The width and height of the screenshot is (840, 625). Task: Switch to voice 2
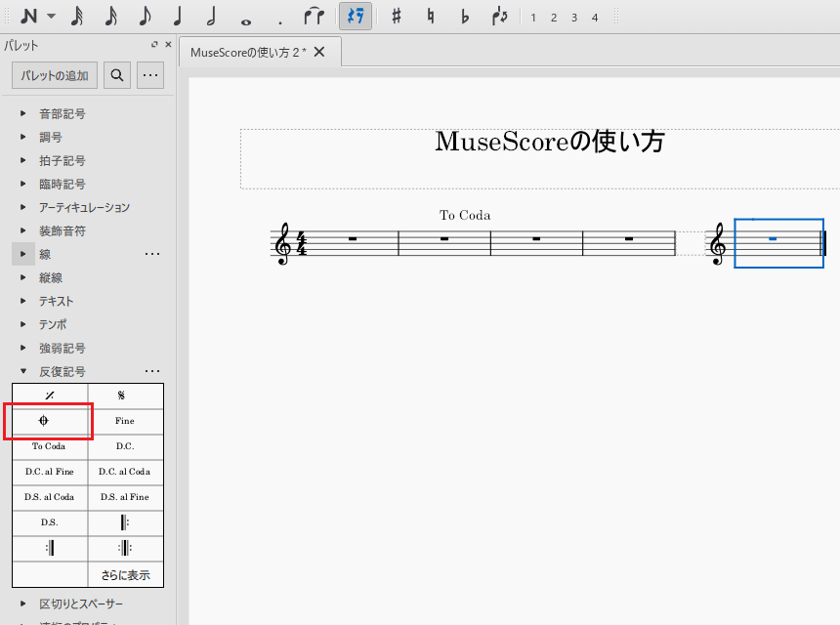tap(554, 18)
